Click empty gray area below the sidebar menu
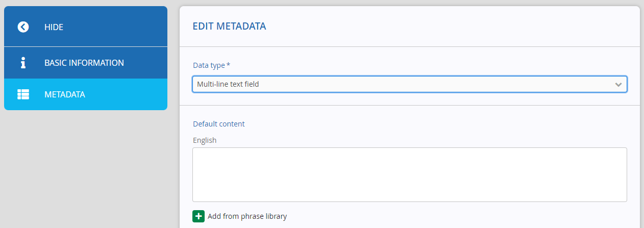This screenshot has height=228, width=644. 86,168
